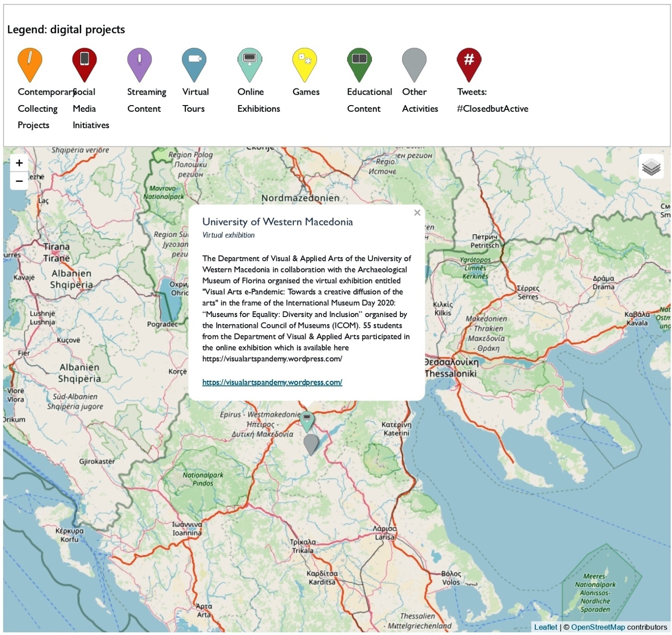Image resolution: width=672 pixels, height=635 pixels.
Task: Open the visualartspandemy.wordpress.com link
Action: point(272,382)
